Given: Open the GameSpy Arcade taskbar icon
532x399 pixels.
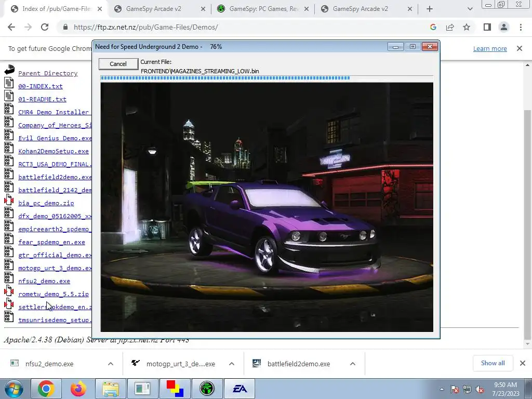Looking at the screenshot, I should pos(207,389).
